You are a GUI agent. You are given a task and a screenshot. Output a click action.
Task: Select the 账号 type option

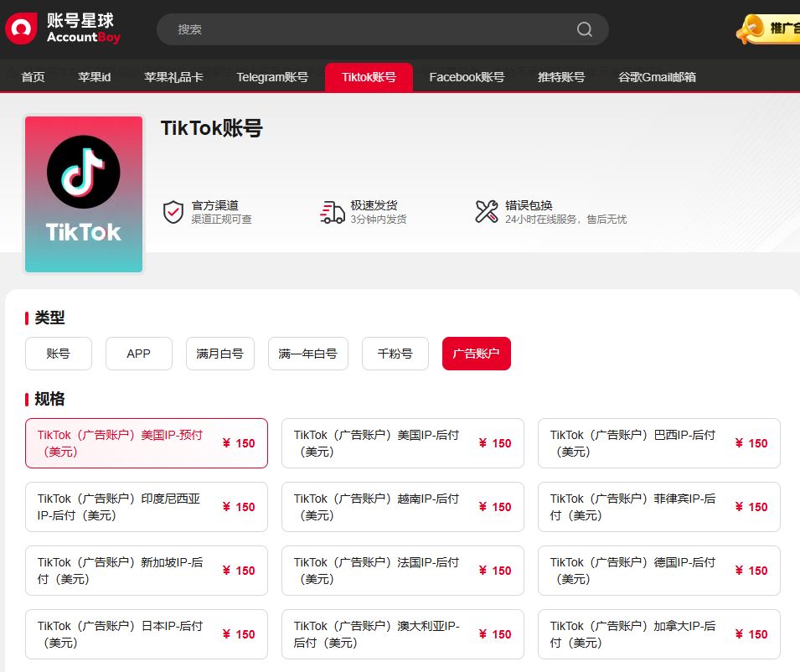pyautogui.click(x=58, y=354)
